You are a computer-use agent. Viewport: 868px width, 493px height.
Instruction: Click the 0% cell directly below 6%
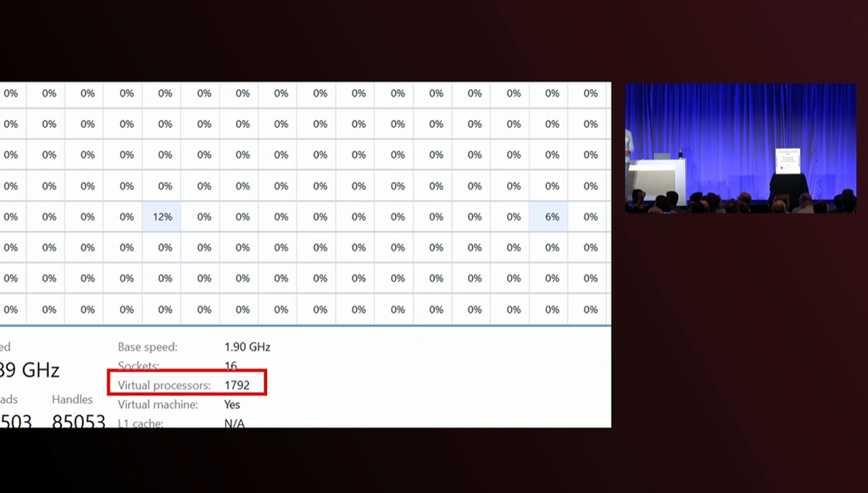(x=548, y=247)
